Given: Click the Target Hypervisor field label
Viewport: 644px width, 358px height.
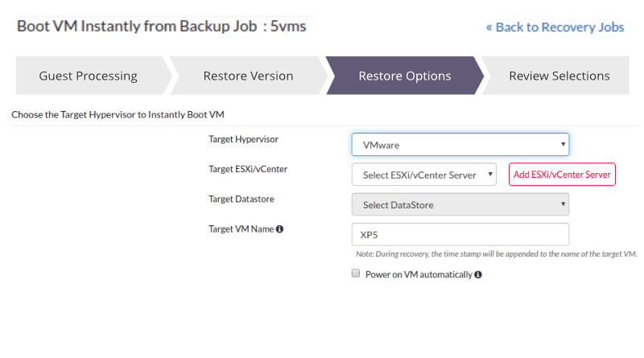Looking at the screenshot, I should tap(243, 139).
